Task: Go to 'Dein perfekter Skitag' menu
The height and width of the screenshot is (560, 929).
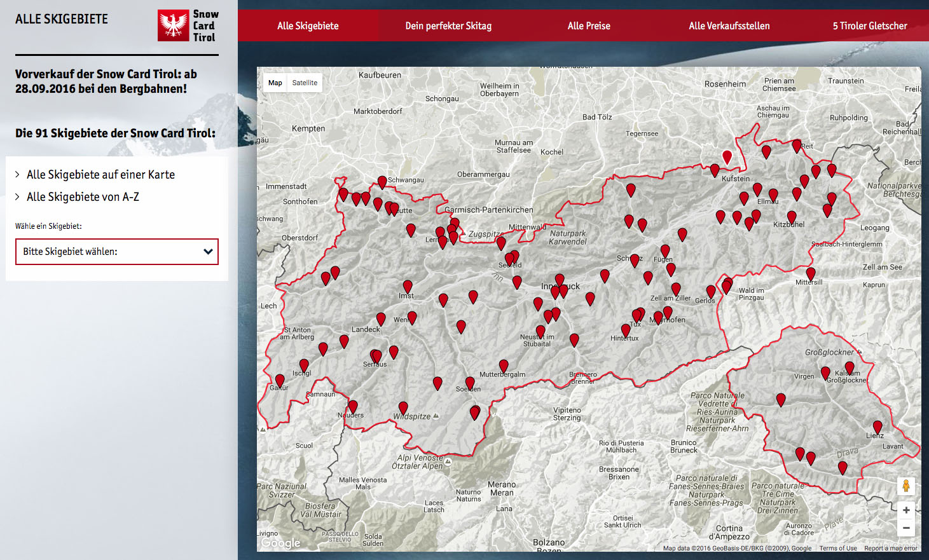Action: [x=448, y=26]
